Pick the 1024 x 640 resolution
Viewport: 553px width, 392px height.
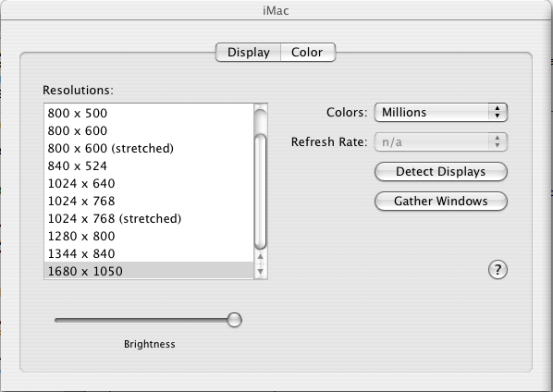coord(149,184)
